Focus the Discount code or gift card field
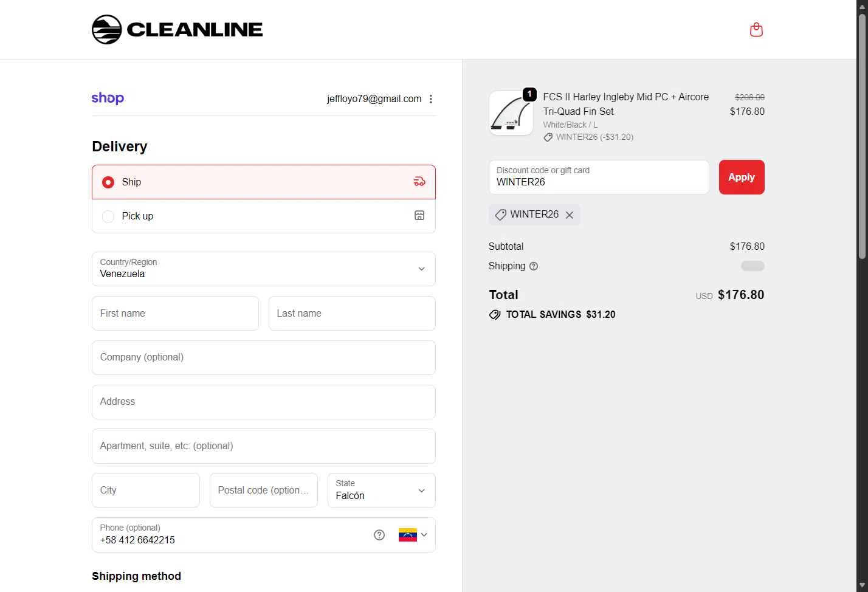Viewport: 868px width, 592px height. (599, 177)
